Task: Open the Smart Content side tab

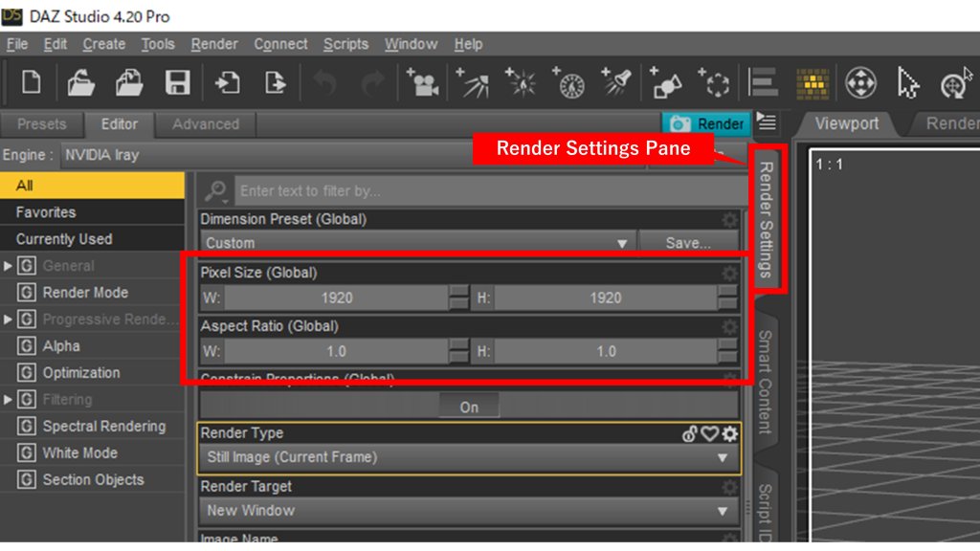Action: click(x=766, y=382)
